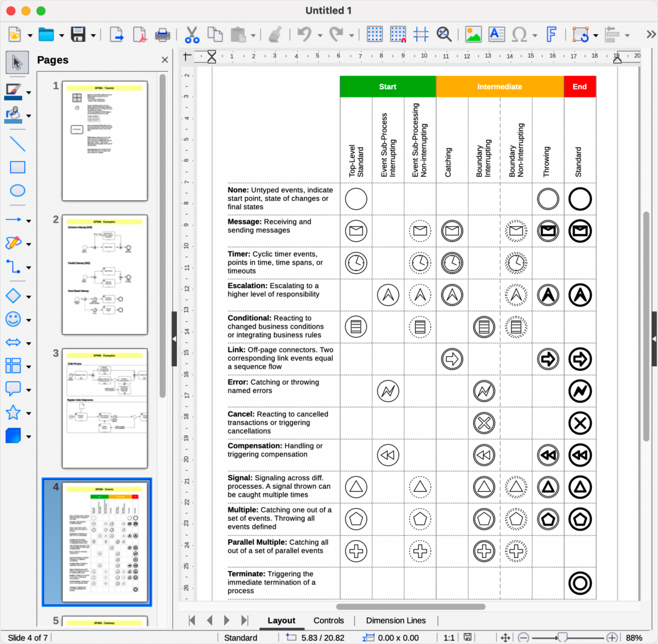Open the Redo history dropdown

352,36
